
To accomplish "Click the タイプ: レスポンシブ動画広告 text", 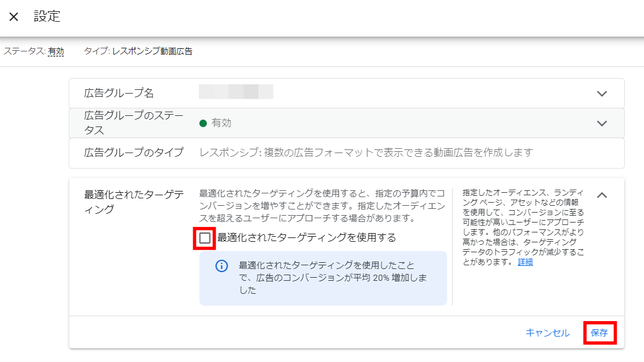I will coord(138,51).
